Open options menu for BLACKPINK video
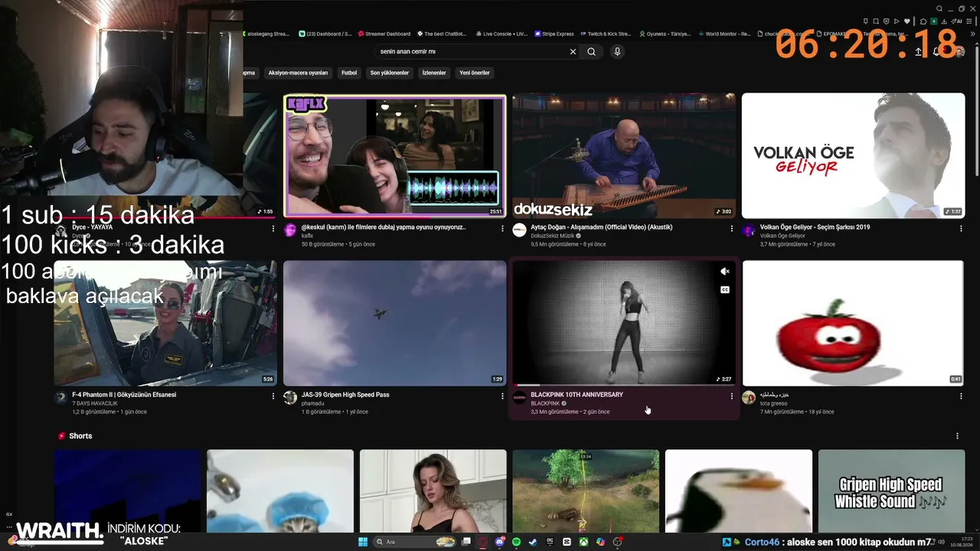 [732, 396]
